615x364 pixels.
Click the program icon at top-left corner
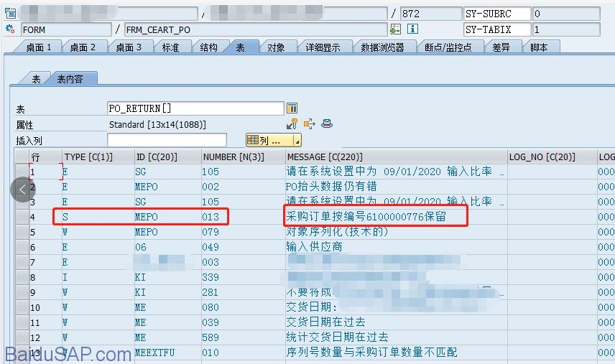(x=10, y=14)
